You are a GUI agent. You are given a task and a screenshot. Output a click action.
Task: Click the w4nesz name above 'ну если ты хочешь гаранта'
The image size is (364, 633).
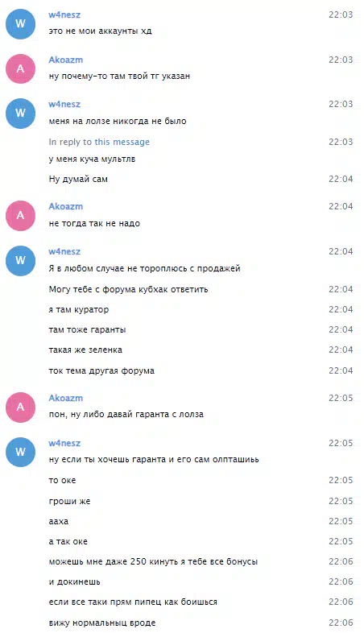(x=64, y=443)
